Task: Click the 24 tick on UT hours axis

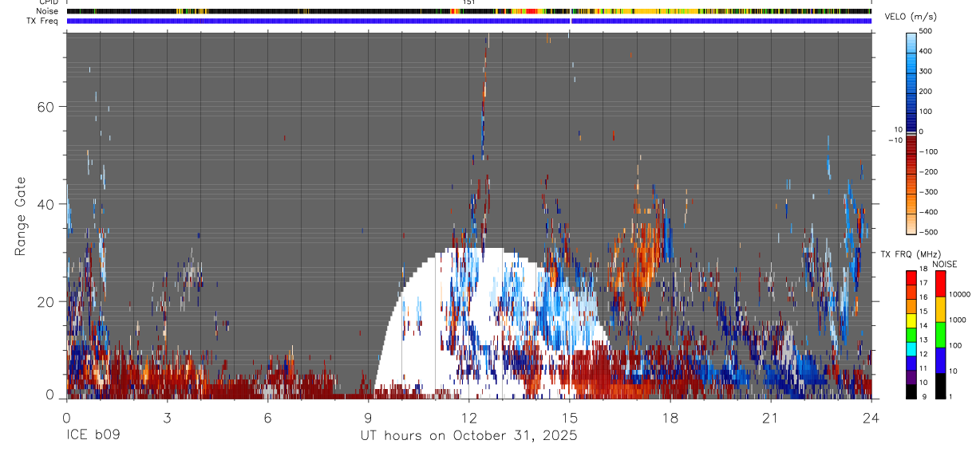Action: (871, 418)
